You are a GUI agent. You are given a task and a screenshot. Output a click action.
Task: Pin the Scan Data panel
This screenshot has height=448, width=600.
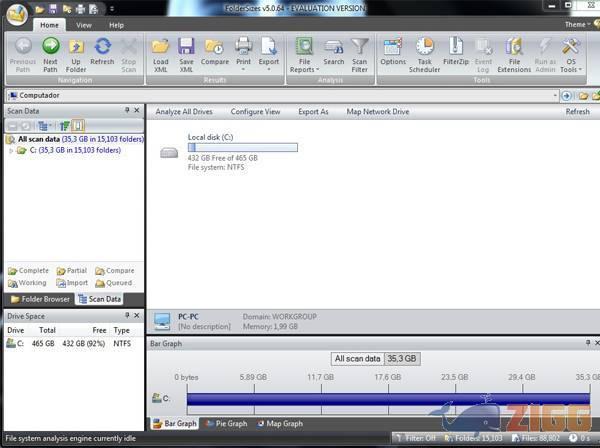tap(126, 111)
